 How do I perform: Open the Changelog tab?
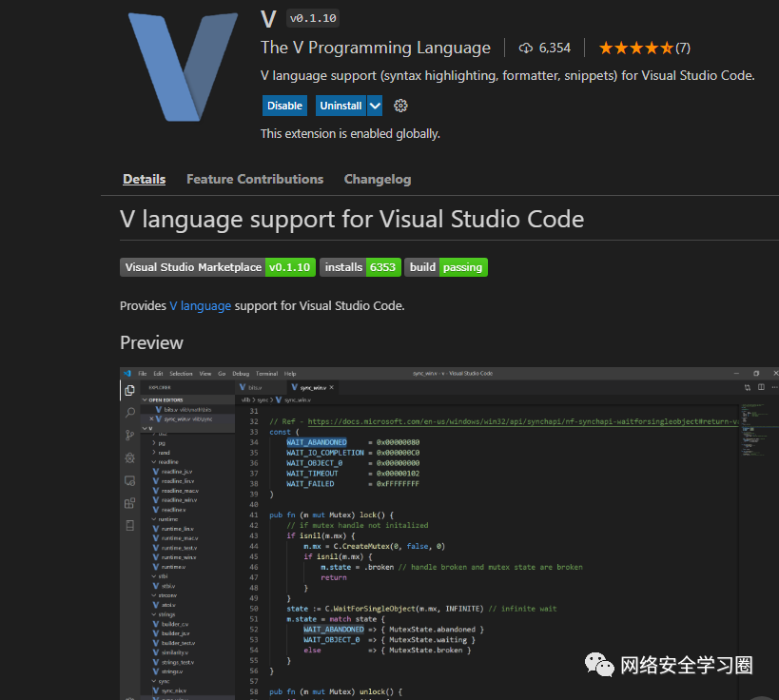[x=378, y=180]
